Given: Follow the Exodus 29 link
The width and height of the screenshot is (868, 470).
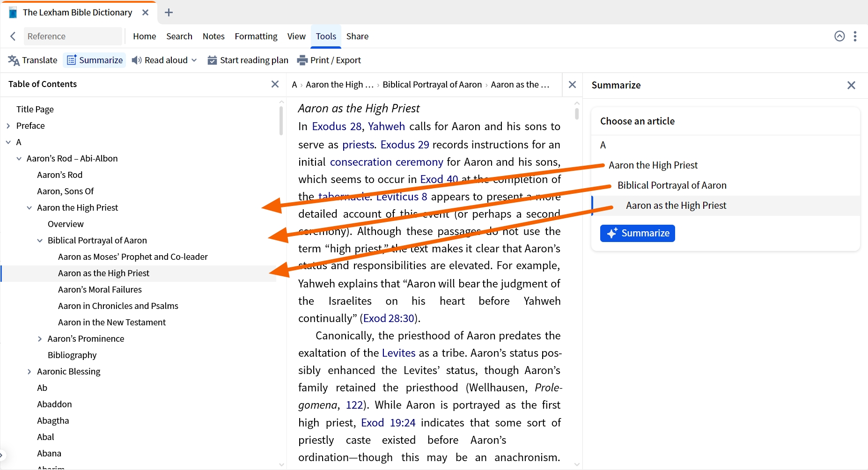Looking at the screenshot, I should tap(405, 144).
